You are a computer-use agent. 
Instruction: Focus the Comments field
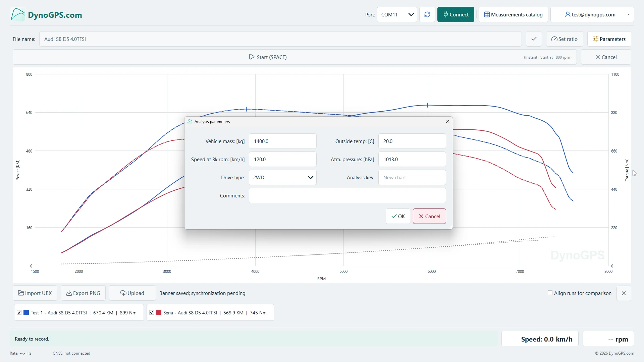pos(347,195)
